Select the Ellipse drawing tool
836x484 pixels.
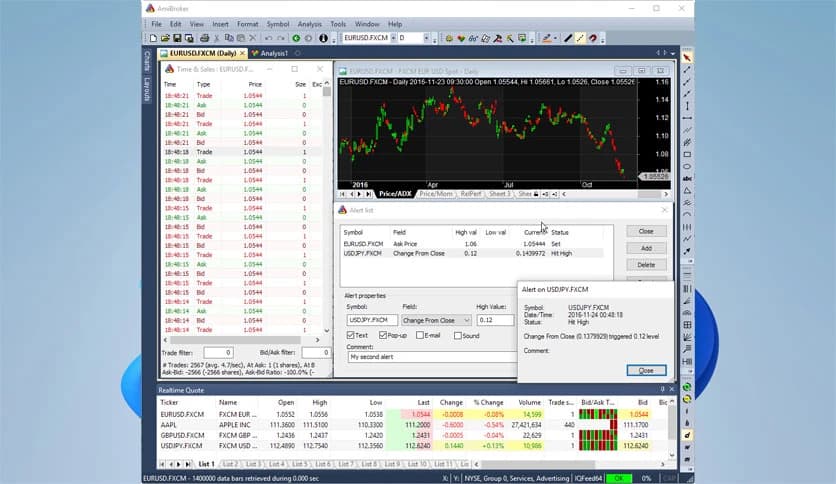point(687,167)
